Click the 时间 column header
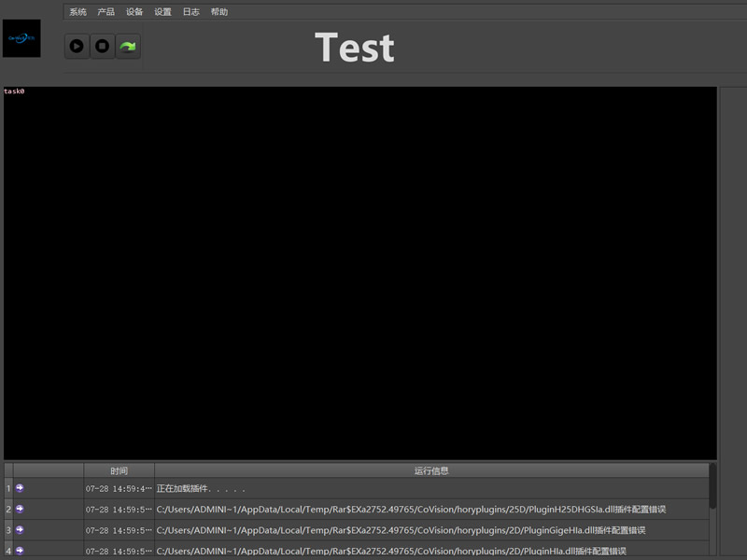 click(x=119, y=470)
